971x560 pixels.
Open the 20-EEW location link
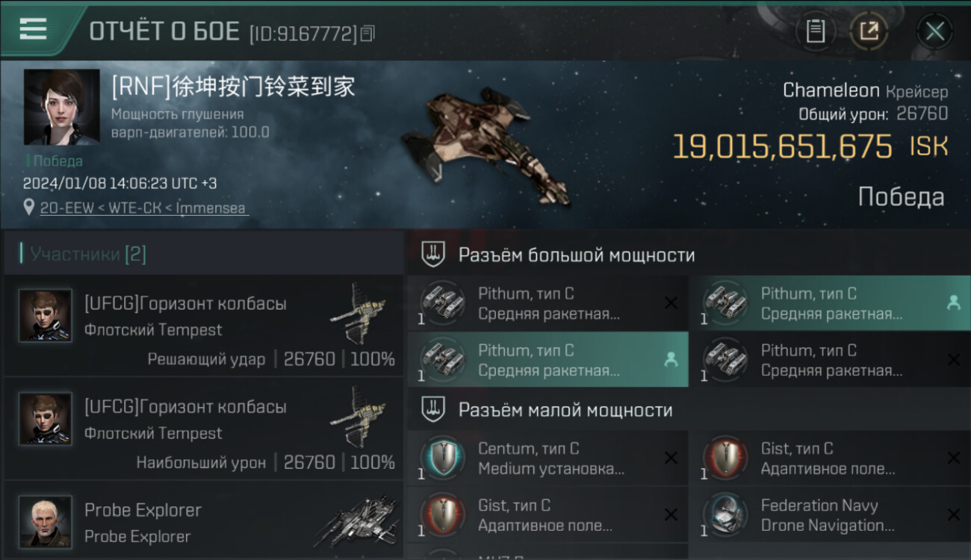coord(144,208)
